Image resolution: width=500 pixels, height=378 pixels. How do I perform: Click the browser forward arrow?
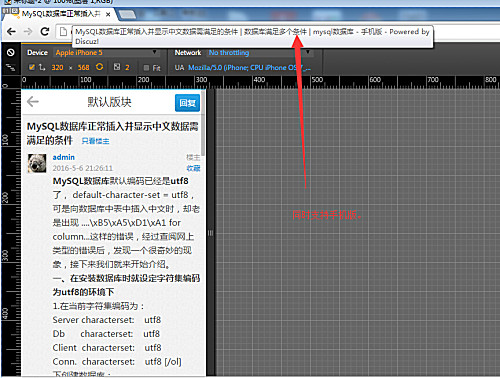(x=28, y=32)
